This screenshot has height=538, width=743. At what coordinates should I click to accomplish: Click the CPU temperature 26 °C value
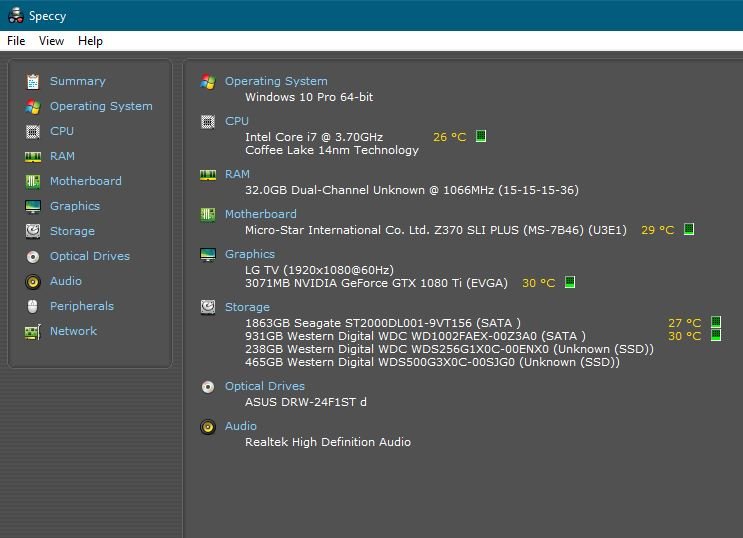pos(450,137)
